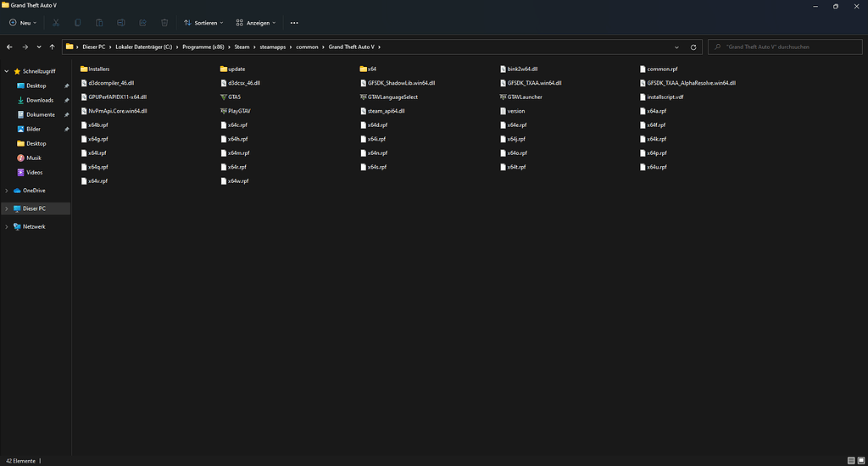Click the Rename icon in toolbar
Screen dimensions: 868x466
pos(120,23)
